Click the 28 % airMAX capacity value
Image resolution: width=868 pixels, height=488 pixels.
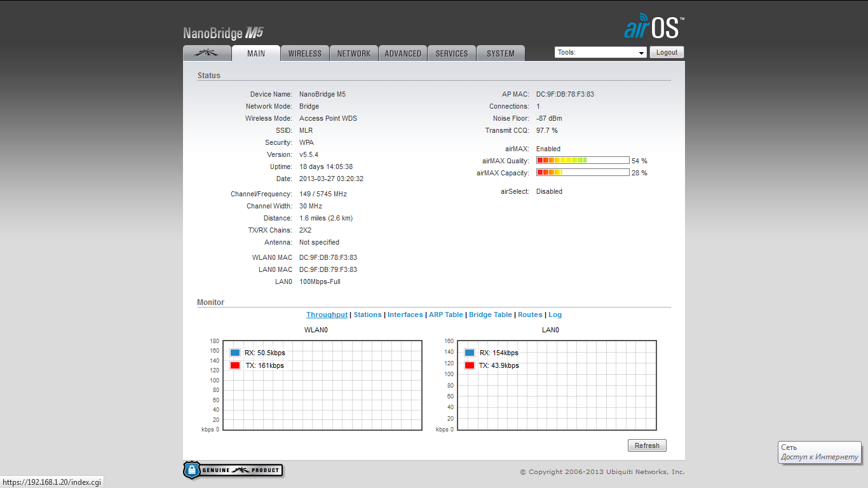coord(640,173)
